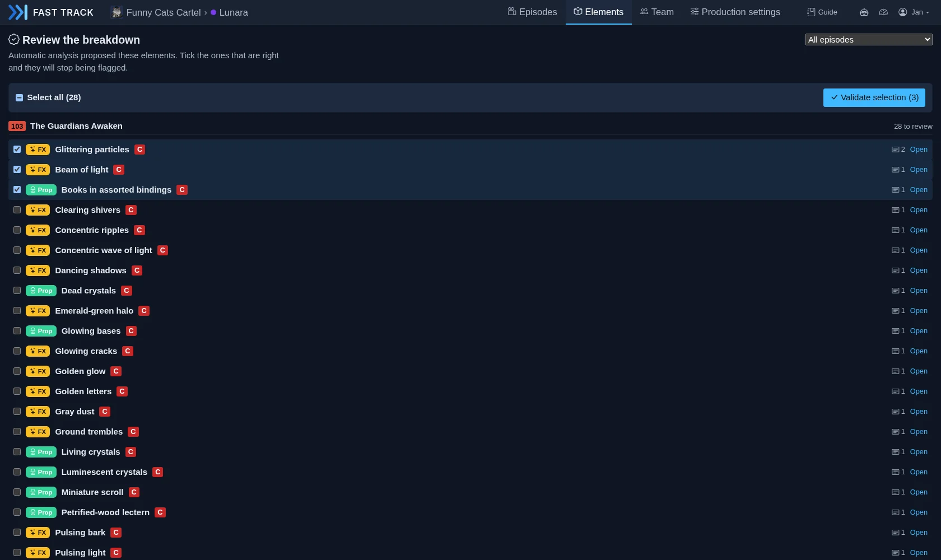
Task: Click the Funny Cats Cartel breadcrumb
Action: point(164,12)
